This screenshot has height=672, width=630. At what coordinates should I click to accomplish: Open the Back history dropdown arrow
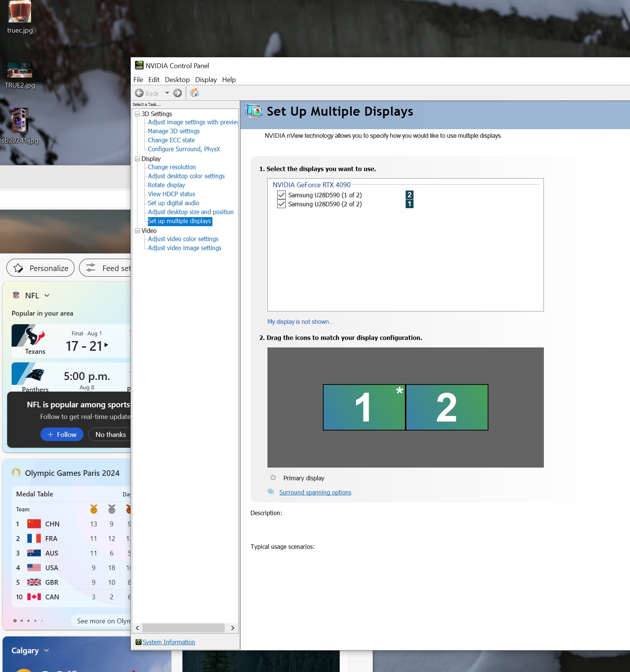coord(167,93)
